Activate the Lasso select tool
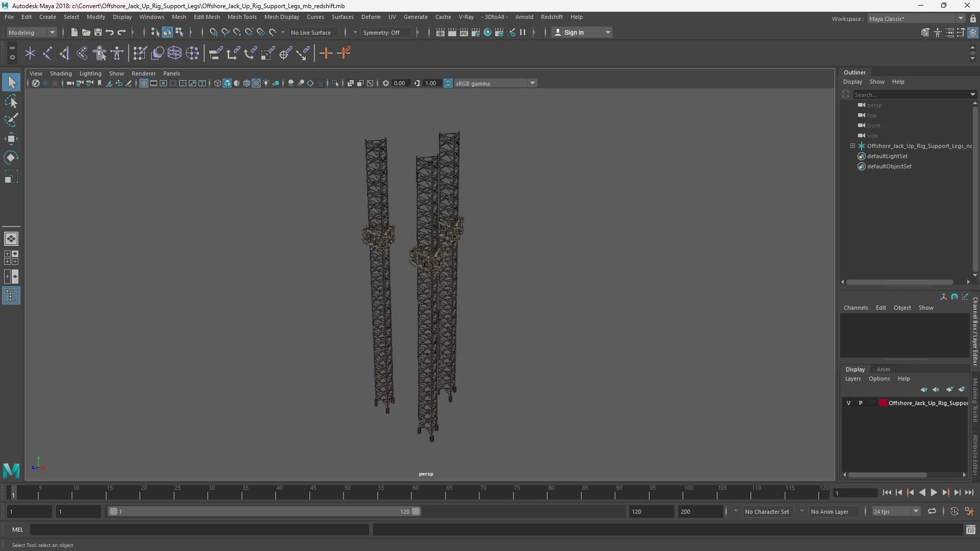The width and height of the screenshot is (980, 551). click(x=11, y=102)
